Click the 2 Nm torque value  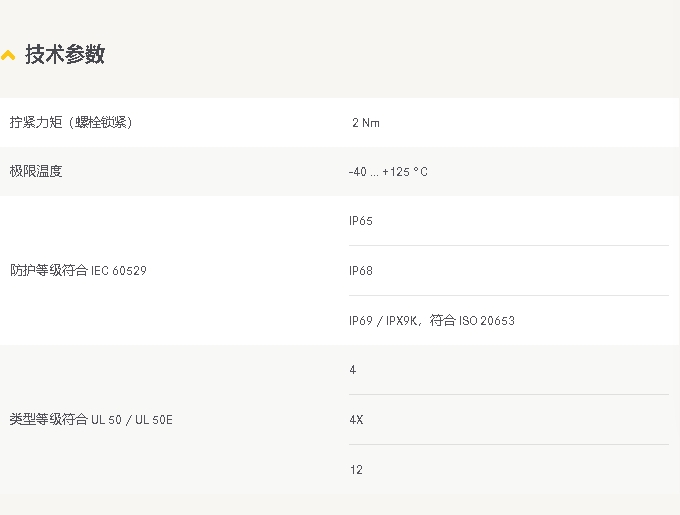click(x=366, y=123)
